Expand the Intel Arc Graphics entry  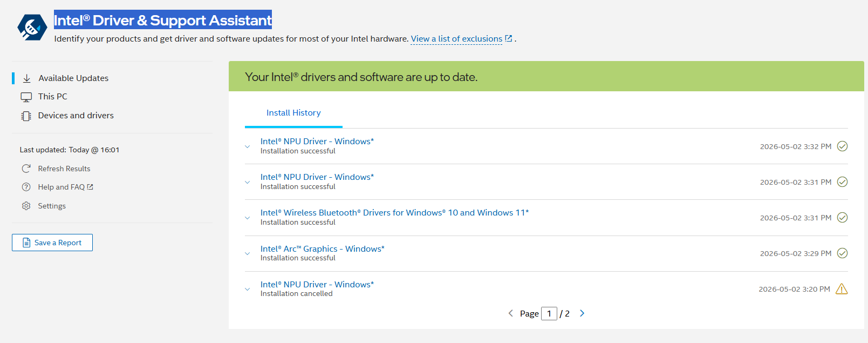(248, 253)
